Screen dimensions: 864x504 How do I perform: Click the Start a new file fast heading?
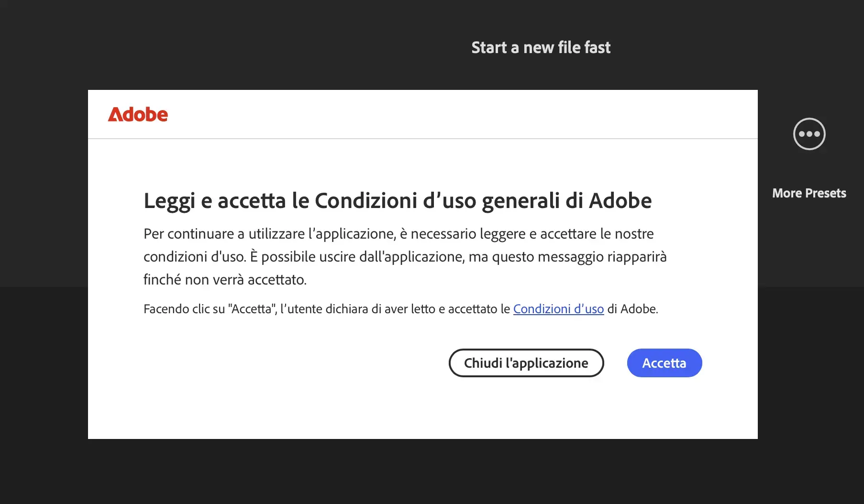pos(541,47)
